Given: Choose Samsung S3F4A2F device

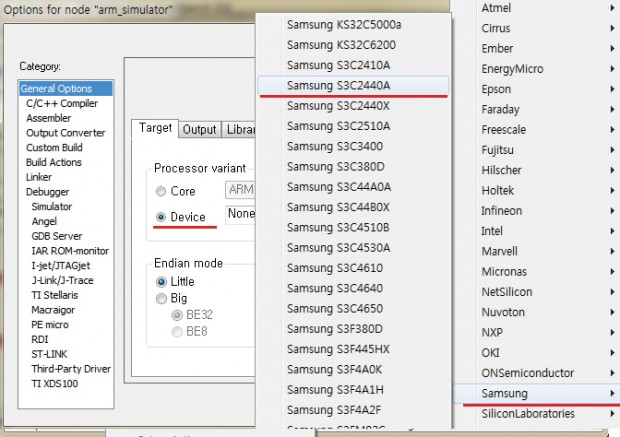Looking at the screenshot, I should pos(353,410).
